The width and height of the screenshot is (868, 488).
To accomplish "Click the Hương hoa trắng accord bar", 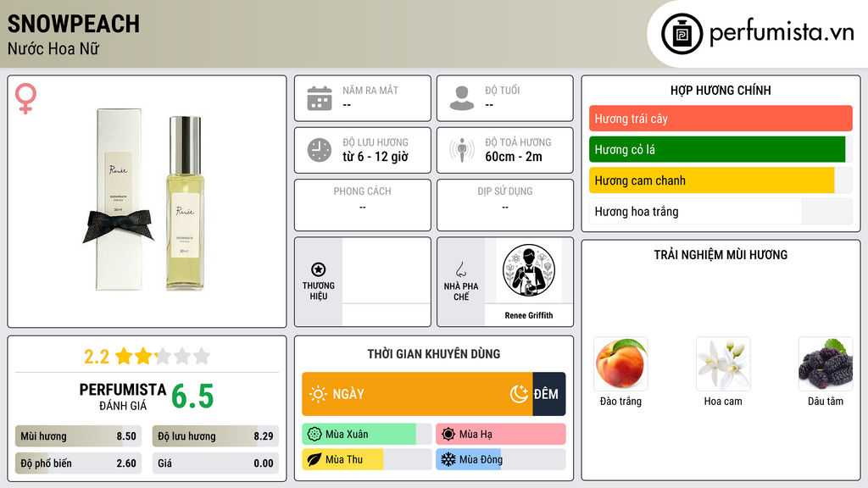I will tap(721, 211).
